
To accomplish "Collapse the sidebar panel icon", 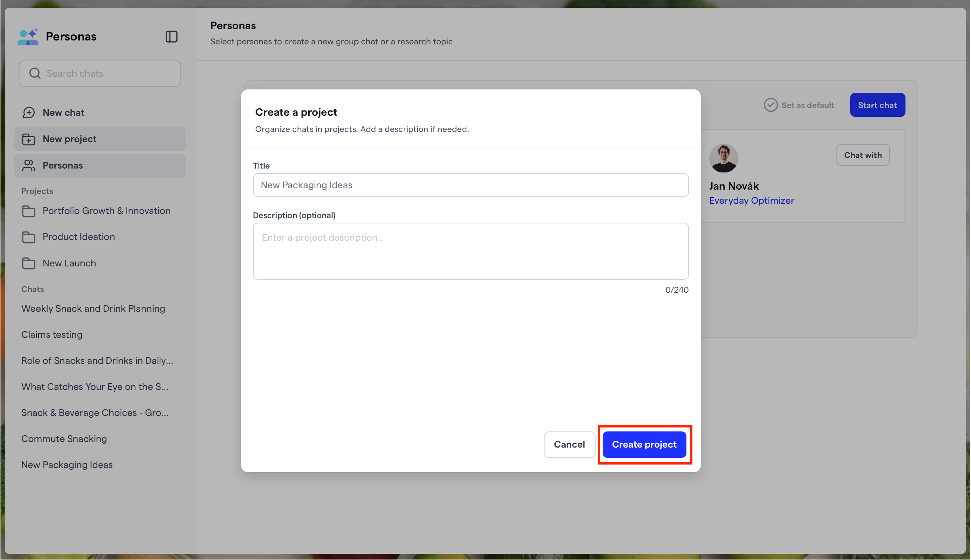I will 171,37.
